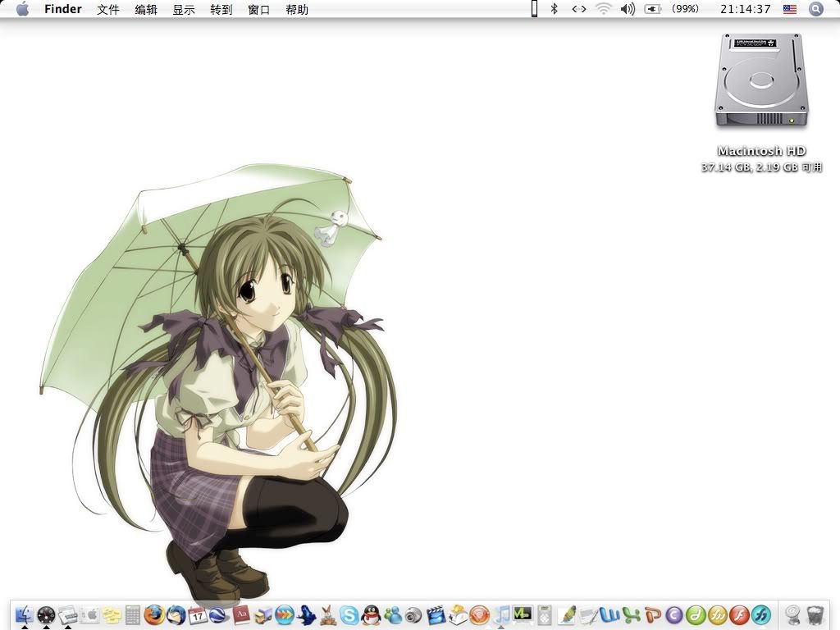Click the webcam icon in the dock
840x630 pixels.
(x=414, y=614)
